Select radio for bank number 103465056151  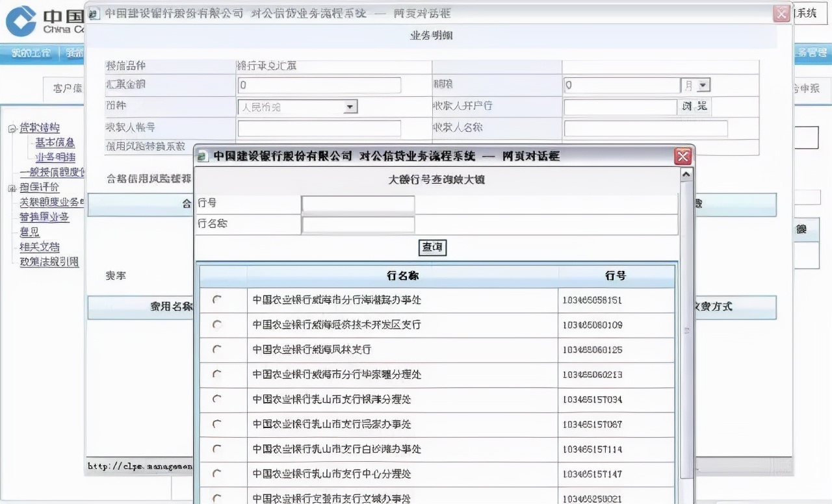point(217,299)
